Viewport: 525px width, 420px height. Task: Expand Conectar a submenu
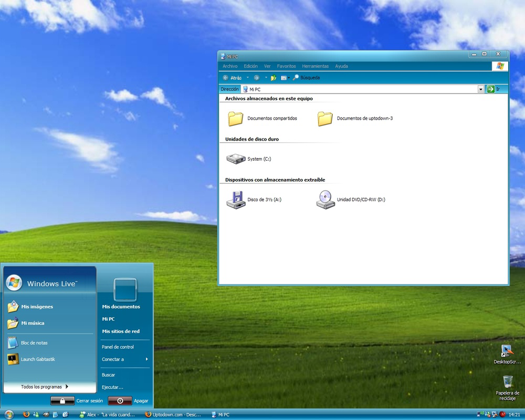point(125,359)
